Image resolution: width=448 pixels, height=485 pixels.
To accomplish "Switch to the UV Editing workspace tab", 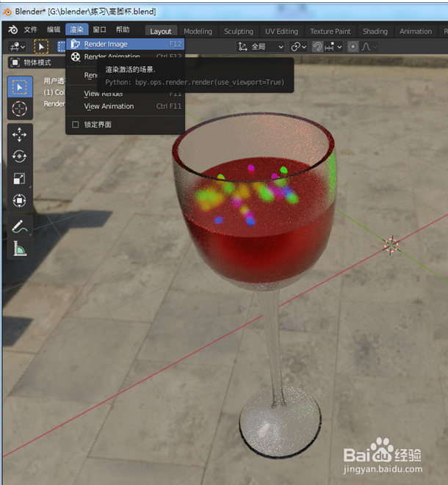I will pyautogui.click(x=281, y=32).
